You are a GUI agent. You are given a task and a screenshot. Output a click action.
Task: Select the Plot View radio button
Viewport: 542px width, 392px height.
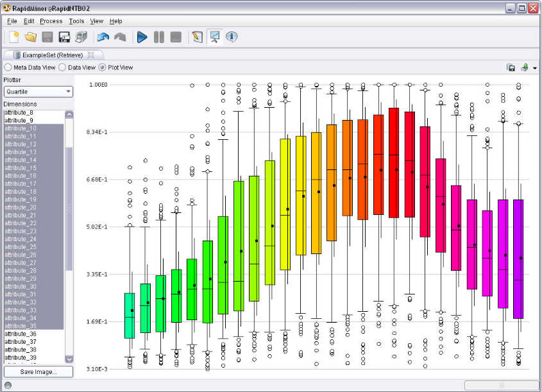(103, 67)
